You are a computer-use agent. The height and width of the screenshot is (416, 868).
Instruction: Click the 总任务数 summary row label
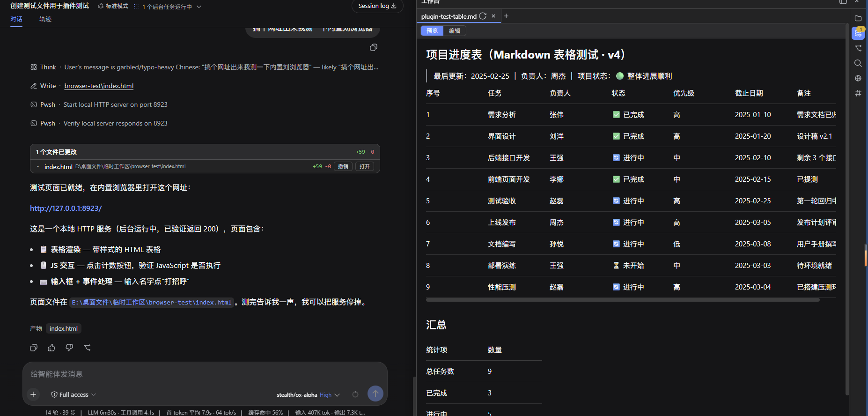[x=440, y=371]
